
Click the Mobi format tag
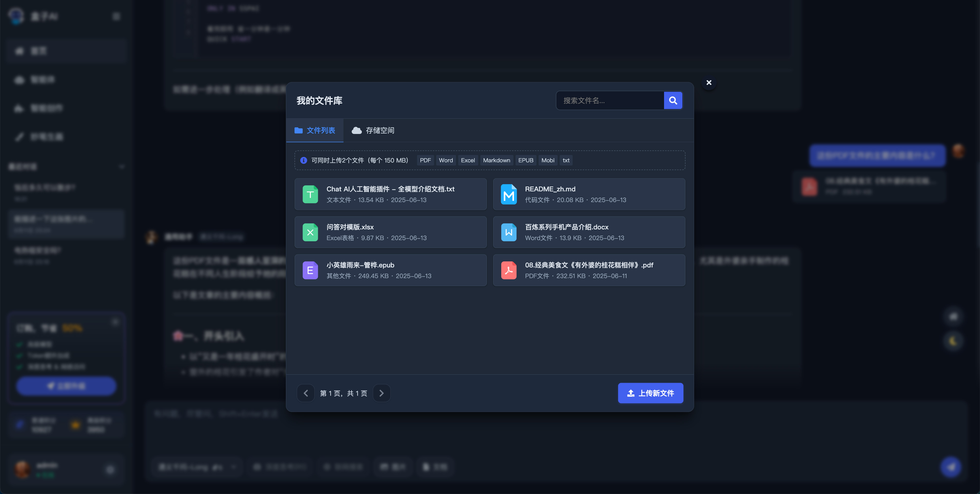coord(548,160)
